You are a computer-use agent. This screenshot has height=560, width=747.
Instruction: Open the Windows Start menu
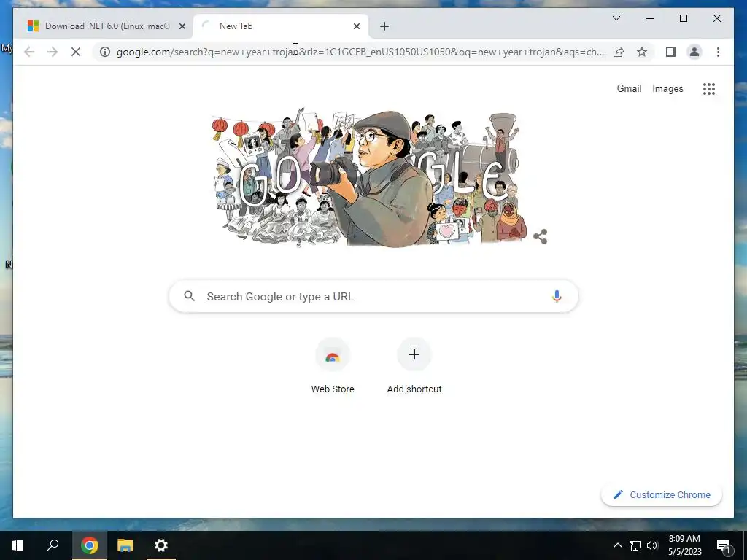point(18,545)
